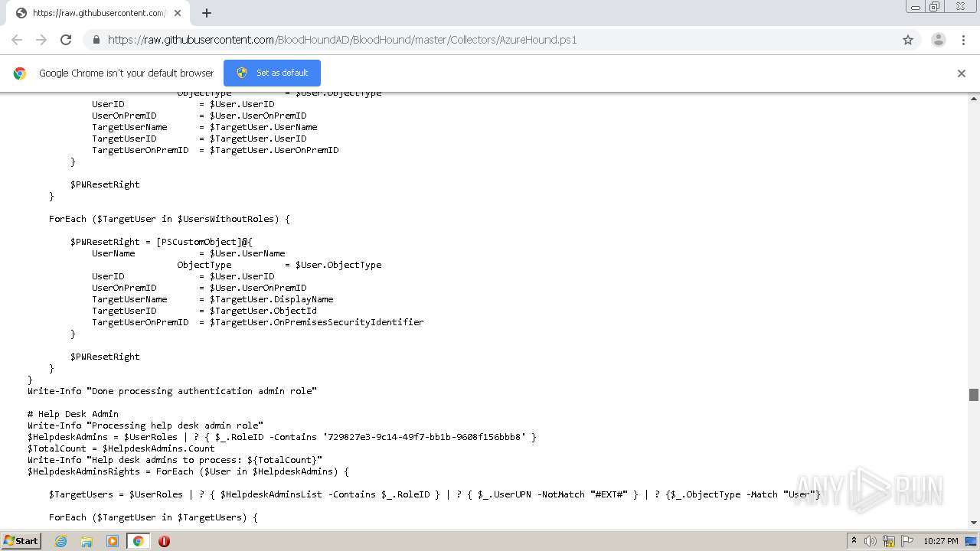Click 'ForEach ($TargetUser in $UsersWithoutRoles)' line

click(170, 219)
